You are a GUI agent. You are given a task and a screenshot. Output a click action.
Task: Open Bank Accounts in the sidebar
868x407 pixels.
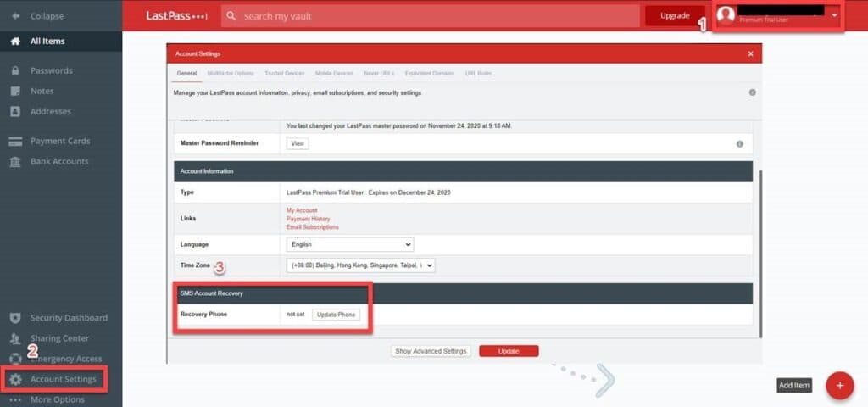(61, 161)
